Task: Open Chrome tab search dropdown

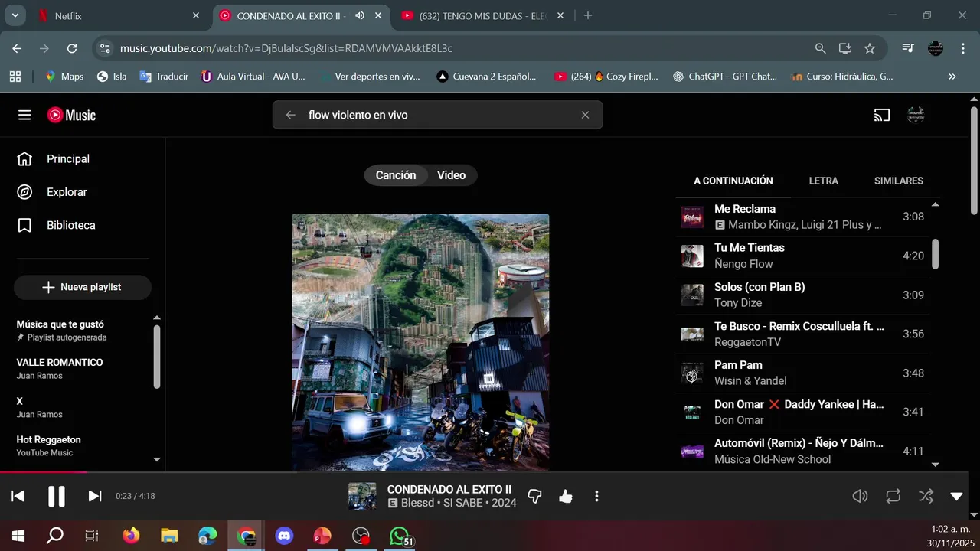Action: (15, 15)
